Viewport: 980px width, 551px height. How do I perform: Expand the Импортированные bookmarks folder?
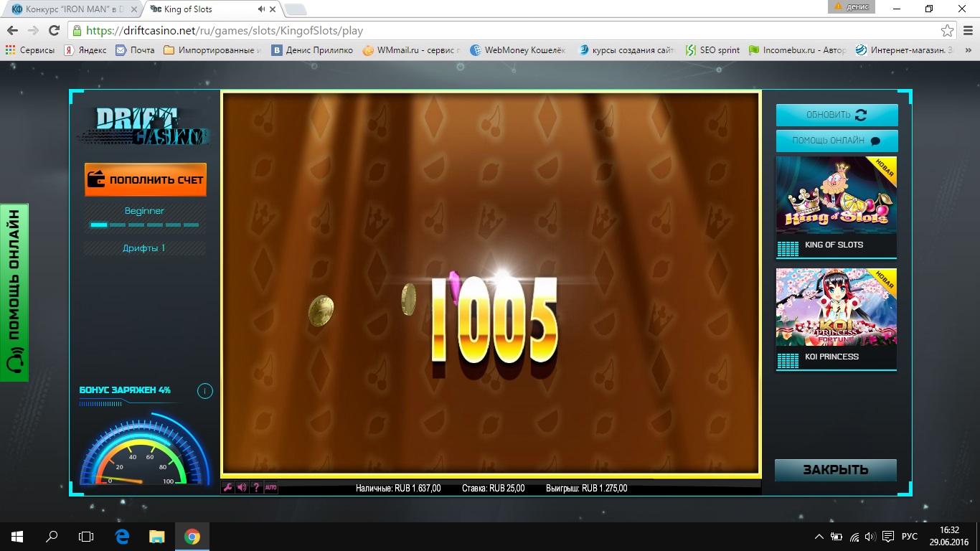point(213,50)
